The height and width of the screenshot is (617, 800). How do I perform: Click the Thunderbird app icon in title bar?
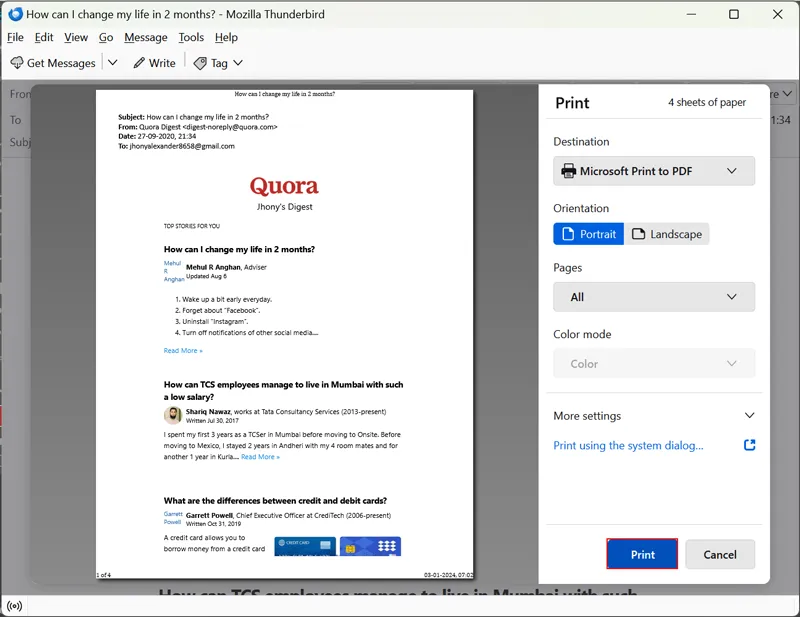(x=15, y=14)
